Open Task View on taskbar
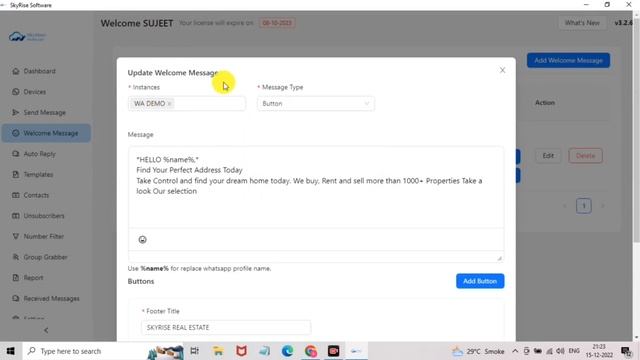640x360 pixels. [195, 351]
